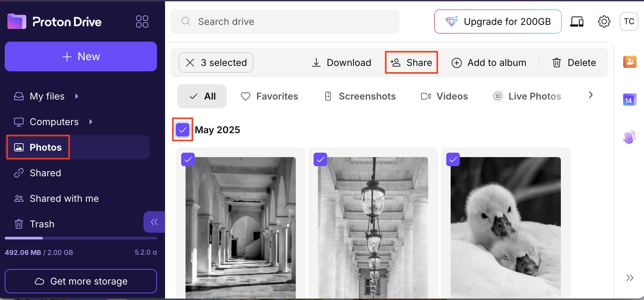Uncheck the May 2025 group checkbox
Viewport: 644px width, 300px height.
(x=183, y=130)
